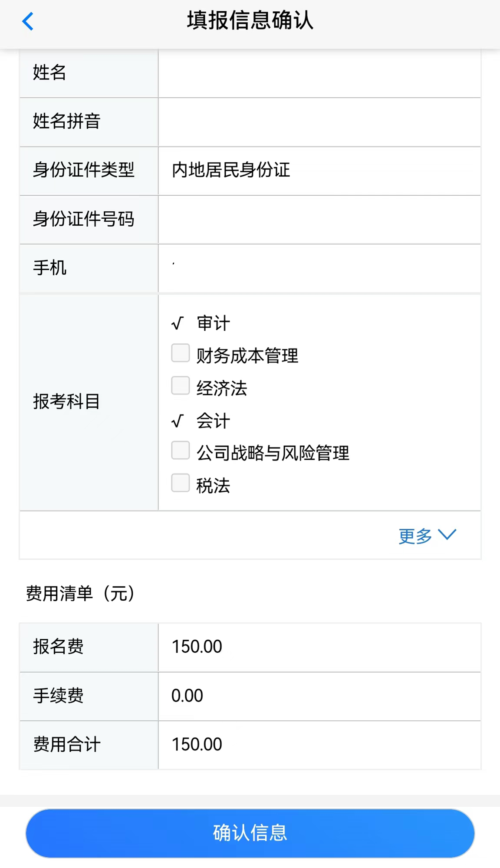Screen dimensions: 500x868
Task: Click the 费用清单（元） heading
Action: [x=81, y=593]
